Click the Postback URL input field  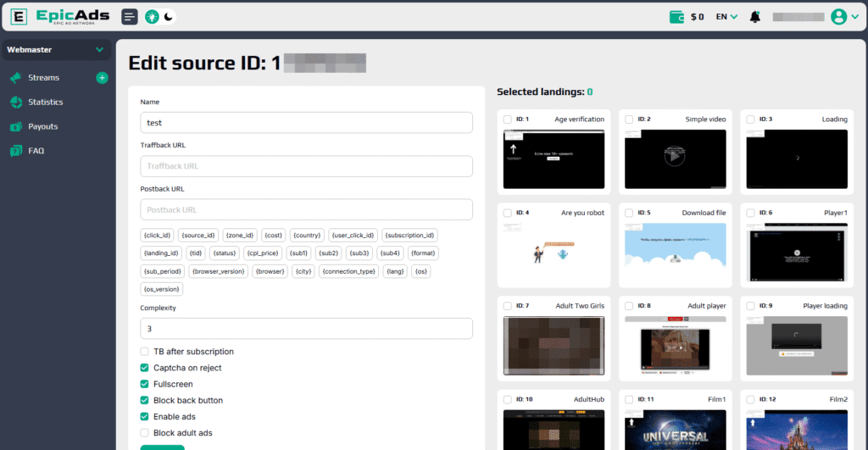coord(306,210)
